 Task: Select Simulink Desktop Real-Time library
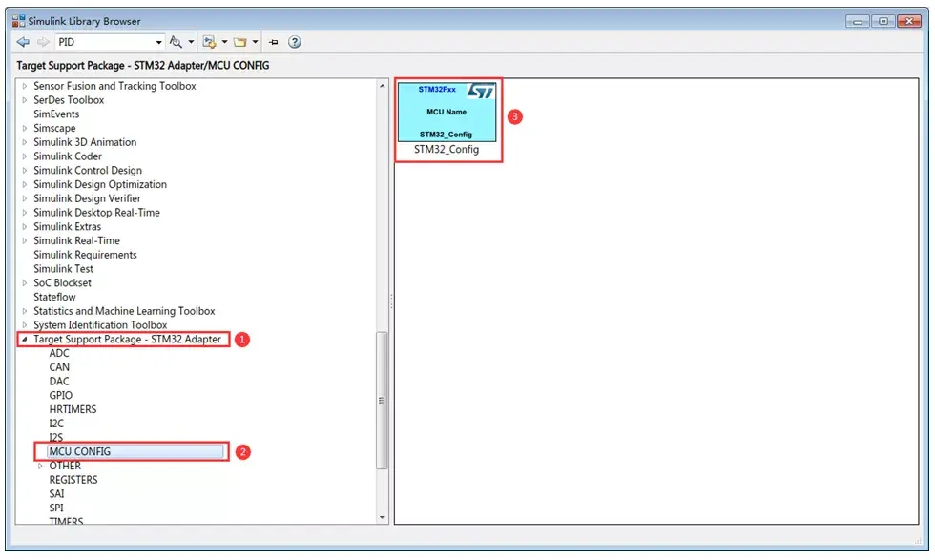point(96,213)
